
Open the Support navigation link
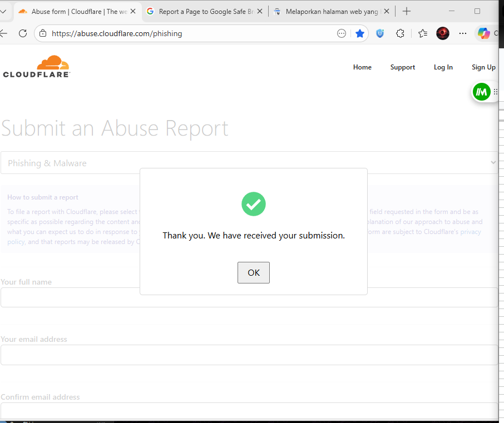coord(402,67)
